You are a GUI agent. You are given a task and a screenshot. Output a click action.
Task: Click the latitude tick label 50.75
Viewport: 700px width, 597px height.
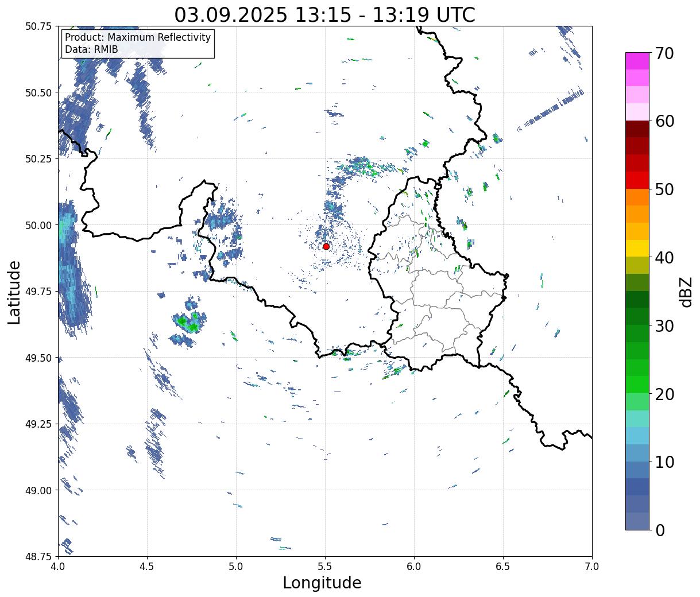tap(38, 26)
